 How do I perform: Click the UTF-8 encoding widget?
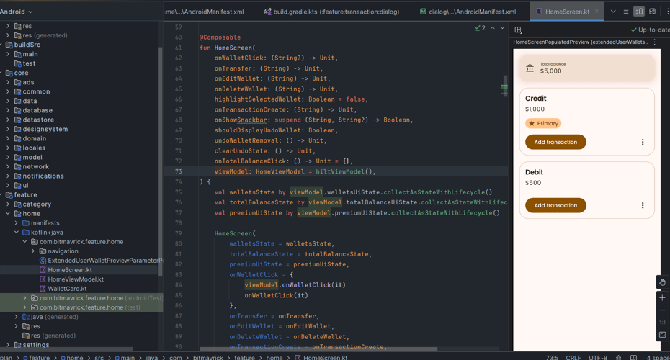tap(598, 357)
